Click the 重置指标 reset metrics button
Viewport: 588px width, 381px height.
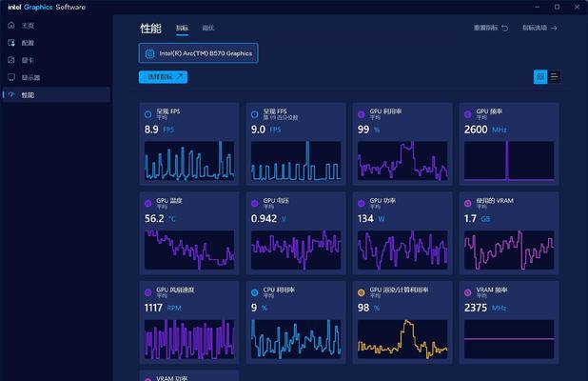coord(491,28)
